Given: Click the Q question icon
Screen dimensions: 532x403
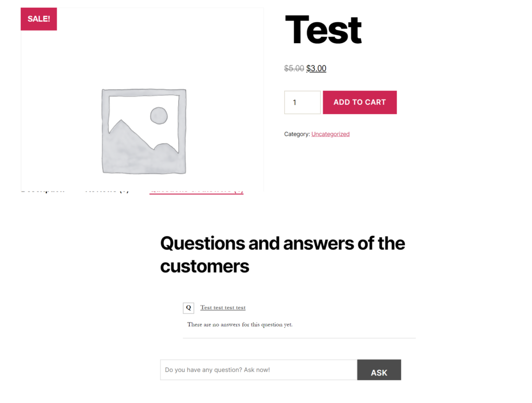Looking at the screenshot, I should point(189,308).
